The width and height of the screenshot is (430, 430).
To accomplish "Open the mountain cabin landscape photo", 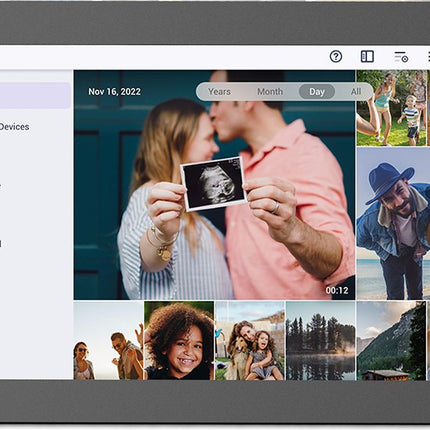I will pyautogui.click(x=391, y=340).
